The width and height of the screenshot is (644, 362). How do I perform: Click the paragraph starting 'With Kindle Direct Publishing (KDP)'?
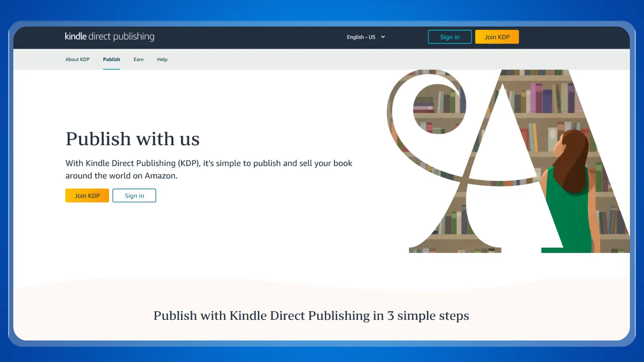(x=209, y=169)
